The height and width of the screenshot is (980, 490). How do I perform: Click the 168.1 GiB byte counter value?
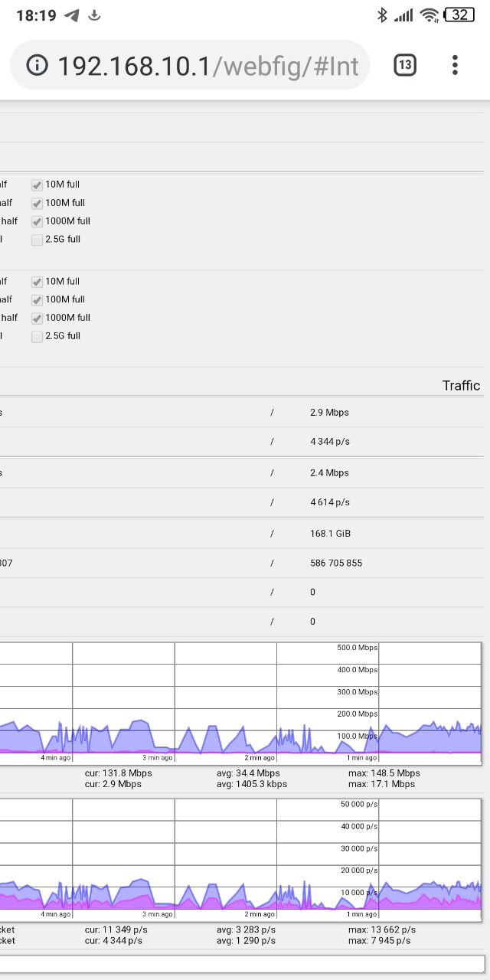tap(331, 533)
